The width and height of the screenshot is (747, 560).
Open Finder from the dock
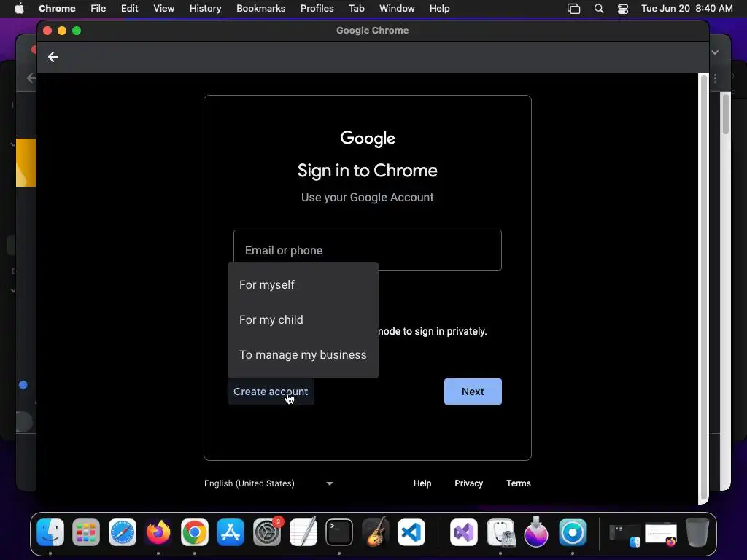[50, 532]
